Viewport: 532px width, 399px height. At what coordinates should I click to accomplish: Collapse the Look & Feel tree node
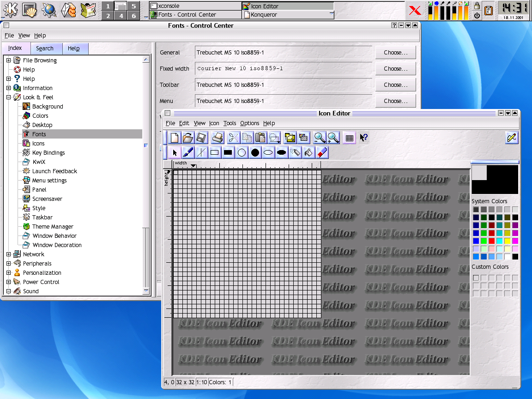pos(8,97)
